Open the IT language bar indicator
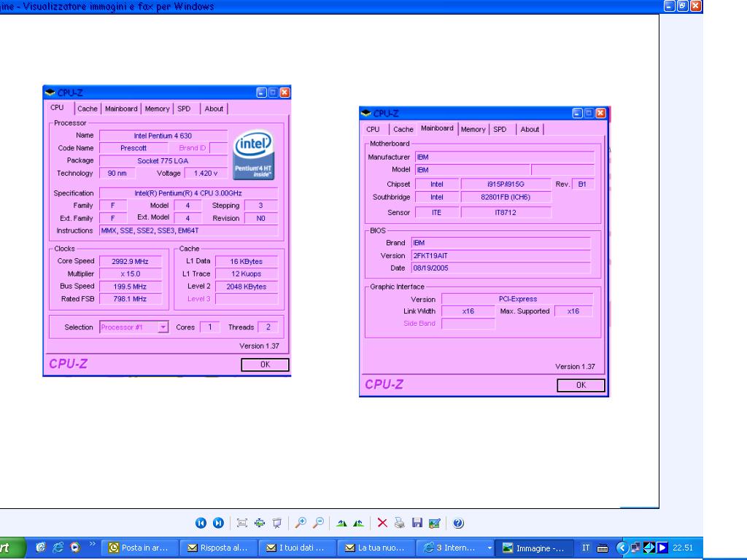This screenshot has height=560, width=747. pyautogui.click(x=586, y=548)
